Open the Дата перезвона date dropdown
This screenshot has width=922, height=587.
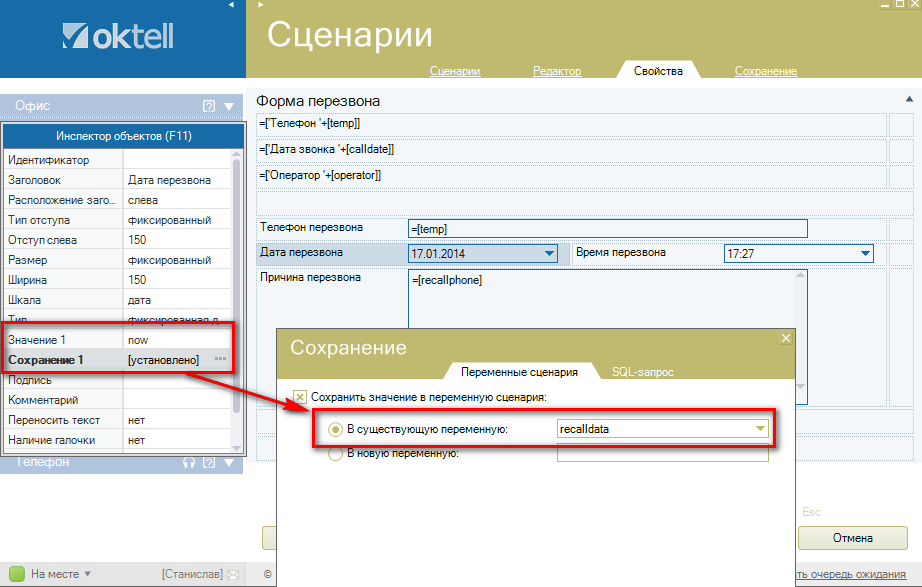pyautogui.click(x=548, y=254)
